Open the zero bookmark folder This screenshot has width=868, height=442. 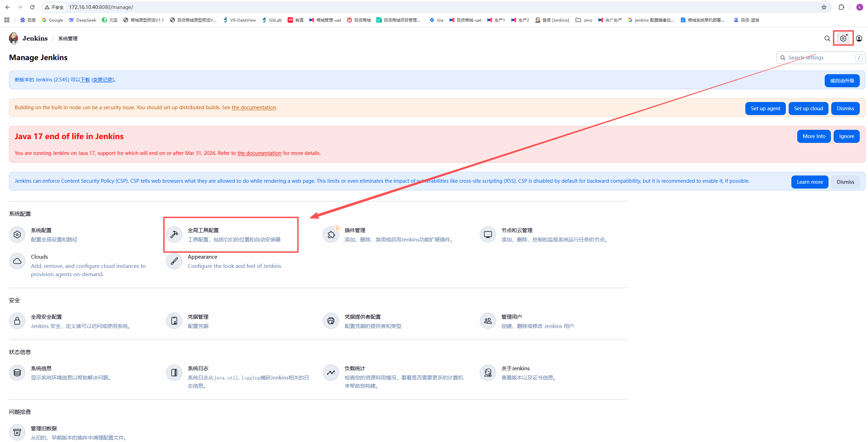pos(584,20)
